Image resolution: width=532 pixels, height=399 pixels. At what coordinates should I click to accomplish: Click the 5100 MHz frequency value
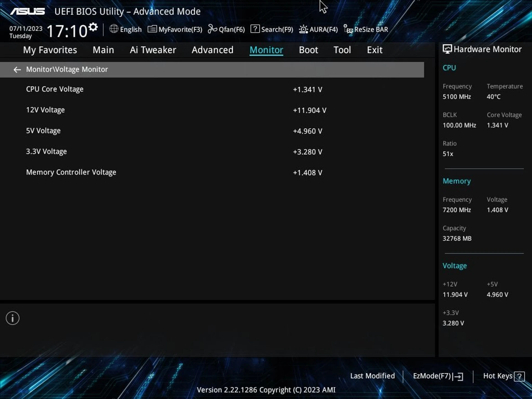pyautogui.click(x=457, y=97)
